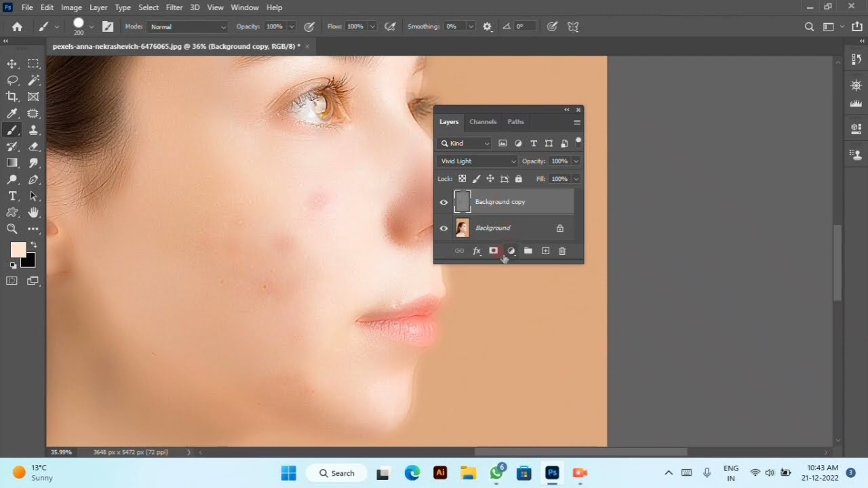The width and height of the screenshot is (868, 488).
Task: Select the Move tool
Action: 12,64
